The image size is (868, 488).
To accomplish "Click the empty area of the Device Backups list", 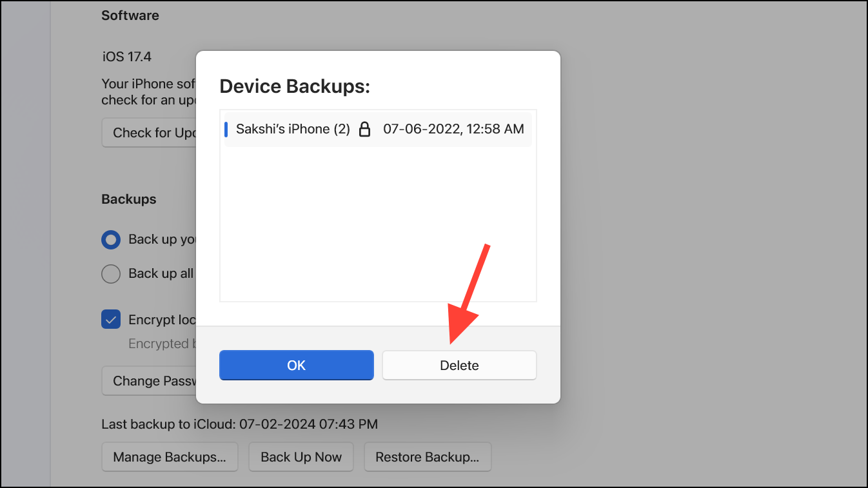I will coord(378,226).
